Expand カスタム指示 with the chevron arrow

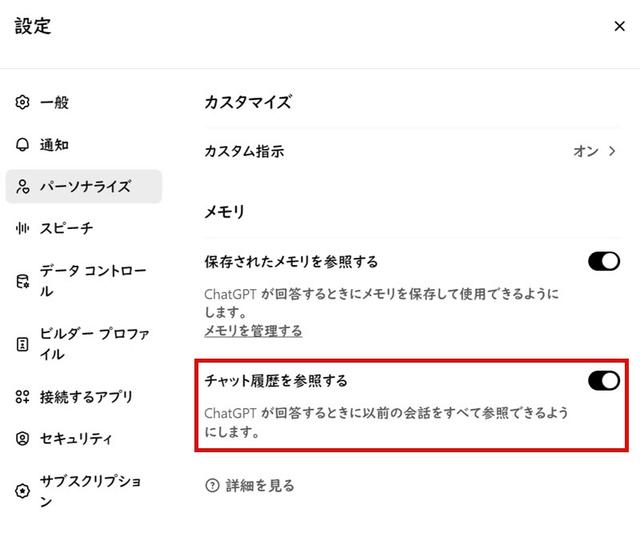[x=612, y=152]
